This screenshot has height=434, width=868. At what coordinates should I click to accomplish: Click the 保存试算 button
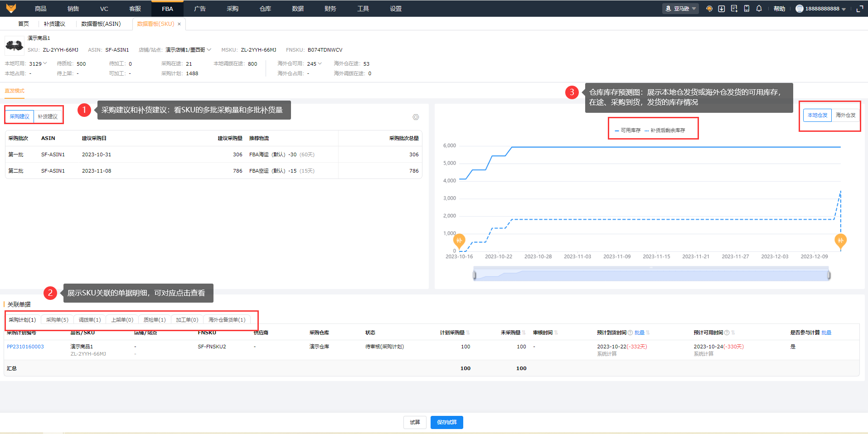(446, 422)
